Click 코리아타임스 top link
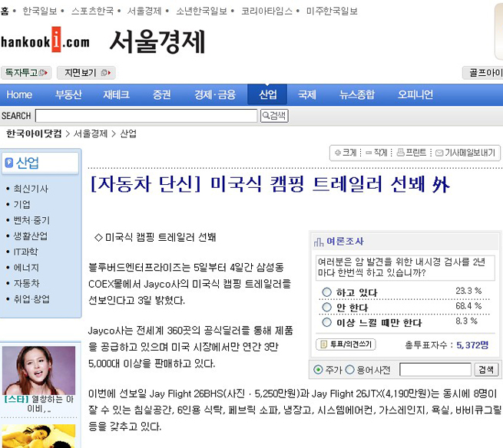Image resolution: width=503 pixels, height=448 pixels. [267, 12]
